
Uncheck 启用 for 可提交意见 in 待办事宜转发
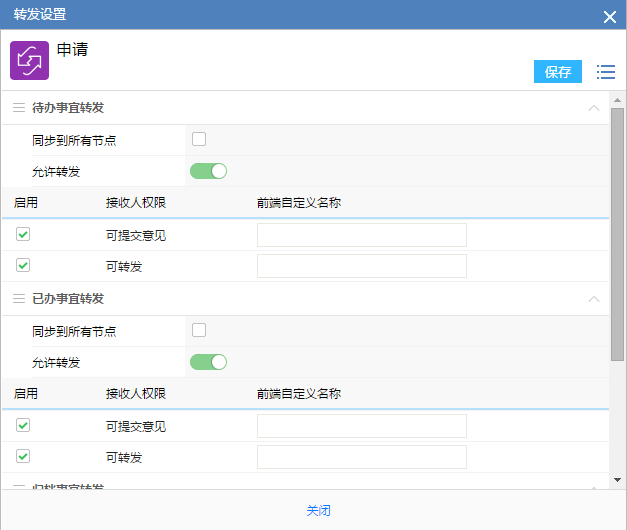click(x=23, y=234)
